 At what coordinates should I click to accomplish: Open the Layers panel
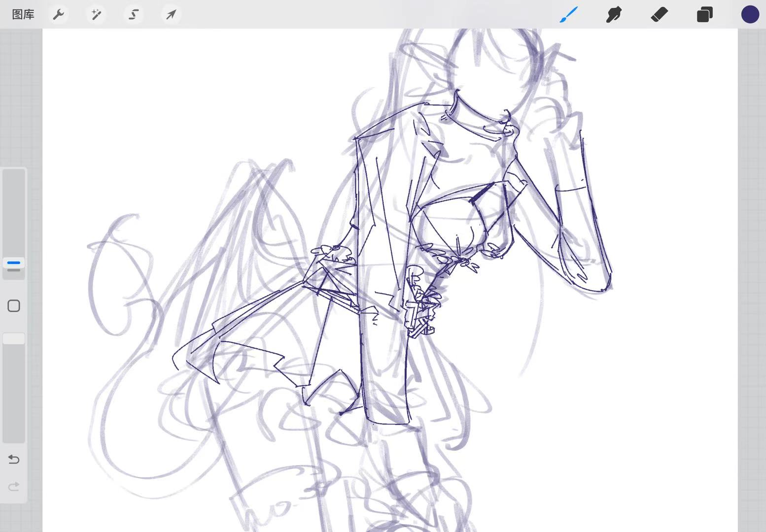click(704, 15)
